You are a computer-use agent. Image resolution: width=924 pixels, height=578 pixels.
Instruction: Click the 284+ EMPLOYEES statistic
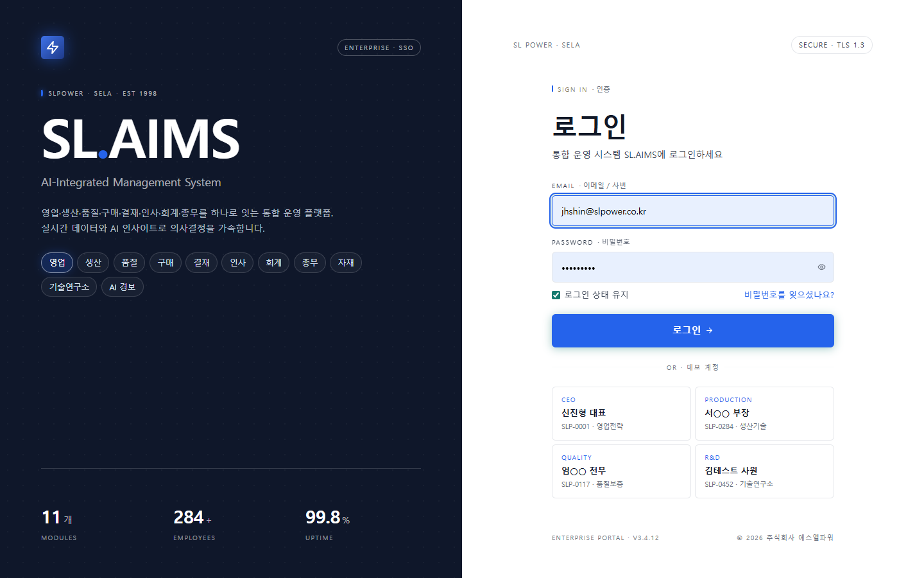click(x=194, y=525)
